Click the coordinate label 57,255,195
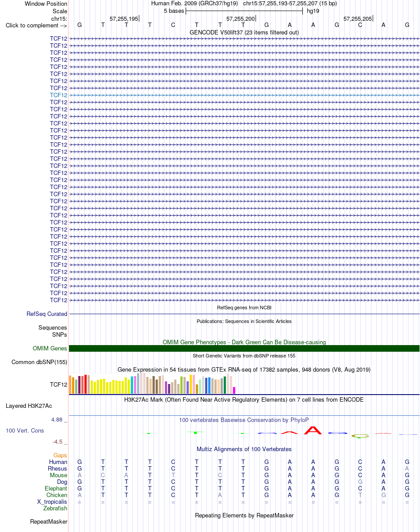Viewport: 420px width, 532px height. click(x=124, y=19)
